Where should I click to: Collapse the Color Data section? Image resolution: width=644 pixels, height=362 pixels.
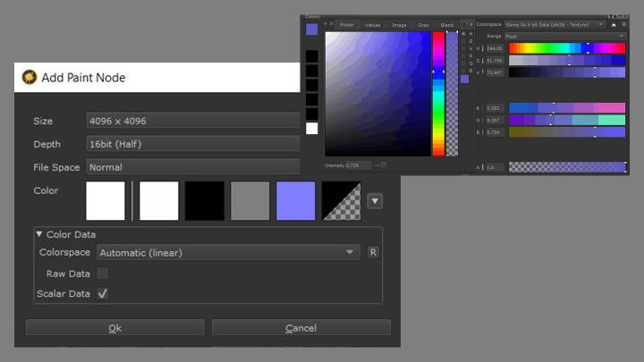(x=40, y=234)
